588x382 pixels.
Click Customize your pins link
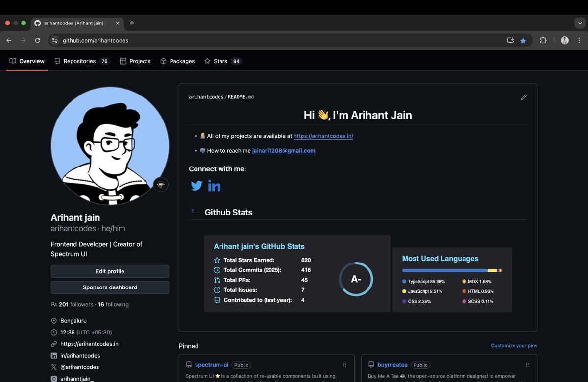pos(514,346)
